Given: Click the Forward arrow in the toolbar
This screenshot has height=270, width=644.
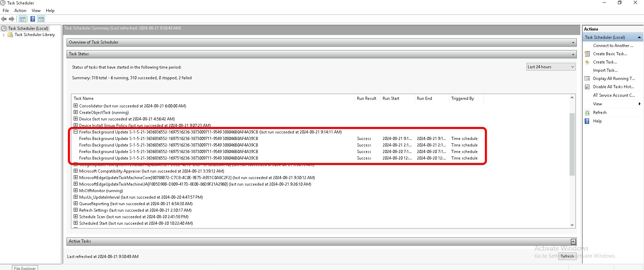Looking at the screenshot, I should pyautogui.click(x=12, y=19).
